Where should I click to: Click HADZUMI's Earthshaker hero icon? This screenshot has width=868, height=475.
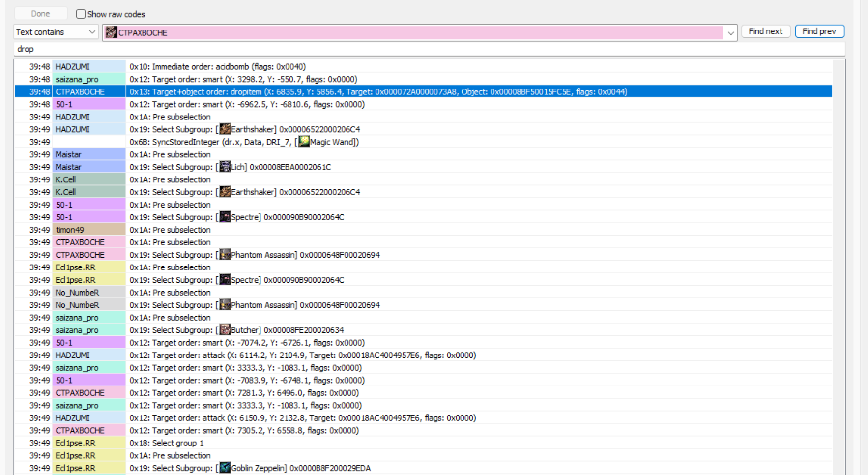click(225, 129)
